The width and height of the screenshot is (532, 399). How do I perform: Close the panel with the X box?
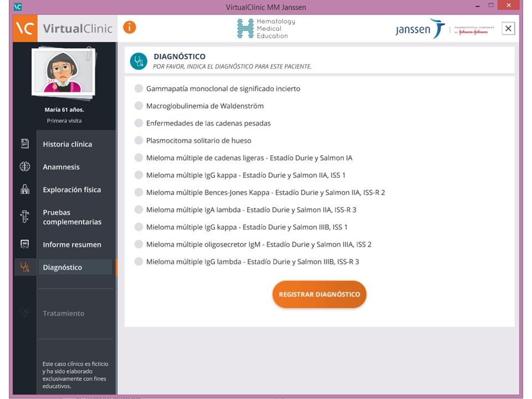[508, 28]
